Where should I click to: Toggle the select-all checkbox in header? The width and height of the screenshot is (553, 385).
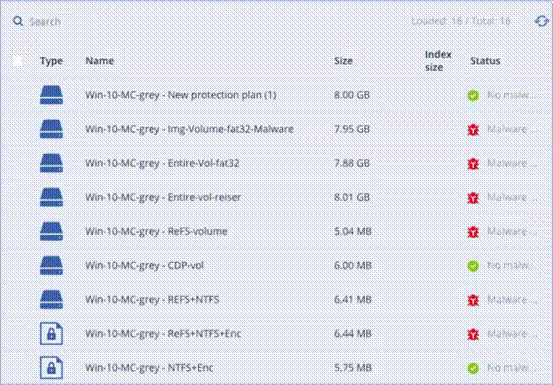pyautogui.click(x=17, y=61)
